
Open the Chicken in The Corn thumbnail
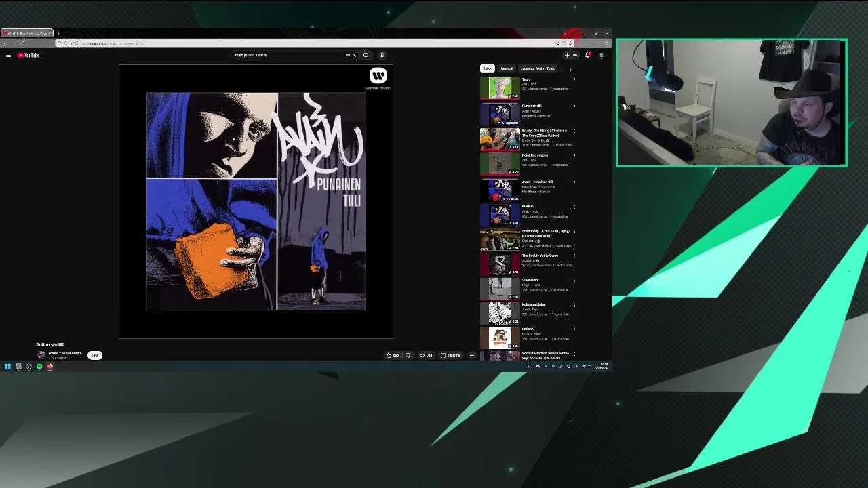[x=500, y=139]
